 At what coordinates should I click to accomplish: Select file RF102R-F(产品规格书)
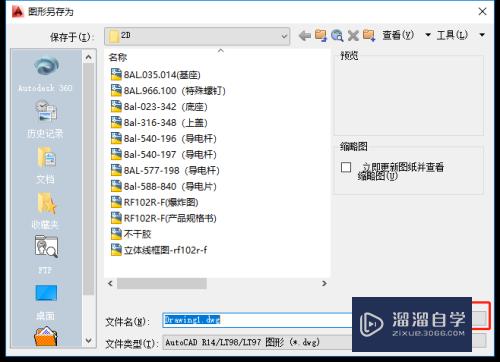pos(163,218)
